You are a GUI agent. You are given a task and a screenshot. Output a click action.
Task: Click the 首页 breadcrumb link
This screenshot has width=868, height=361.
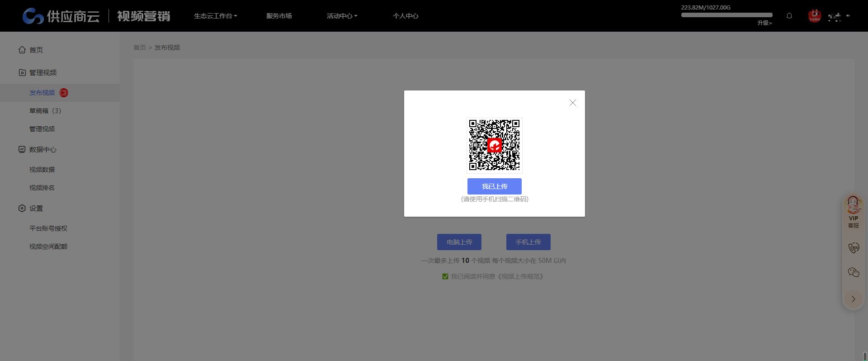click(x=140, y=47)
